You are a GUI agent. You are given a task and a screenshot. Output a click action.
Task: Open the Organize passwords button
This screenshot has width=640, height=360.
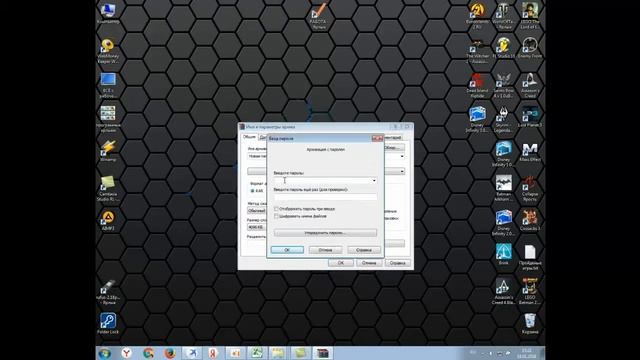[x=325, y=233]
